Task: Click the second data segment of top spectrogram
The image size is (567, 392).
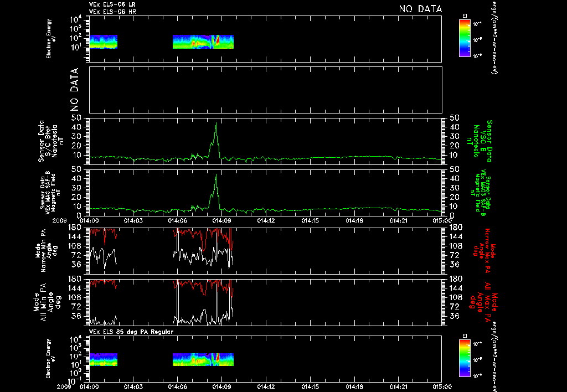Action: [x=203, y=42]
